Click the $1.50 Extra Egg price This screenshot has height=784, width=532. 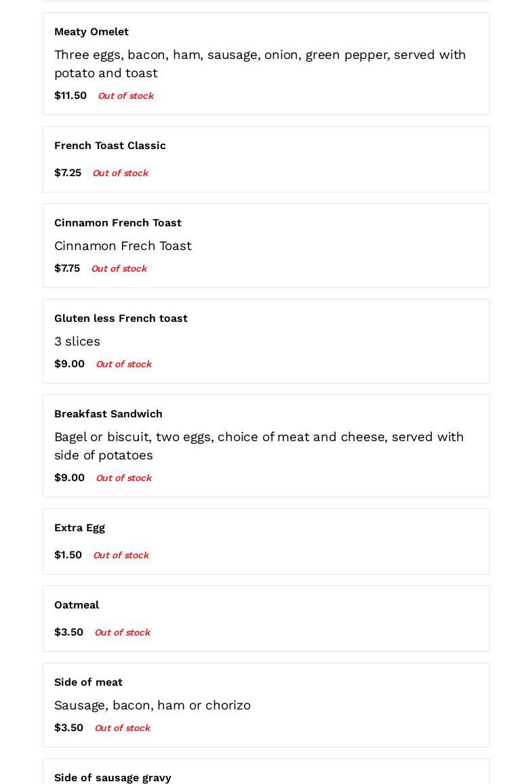pos(68,555)
